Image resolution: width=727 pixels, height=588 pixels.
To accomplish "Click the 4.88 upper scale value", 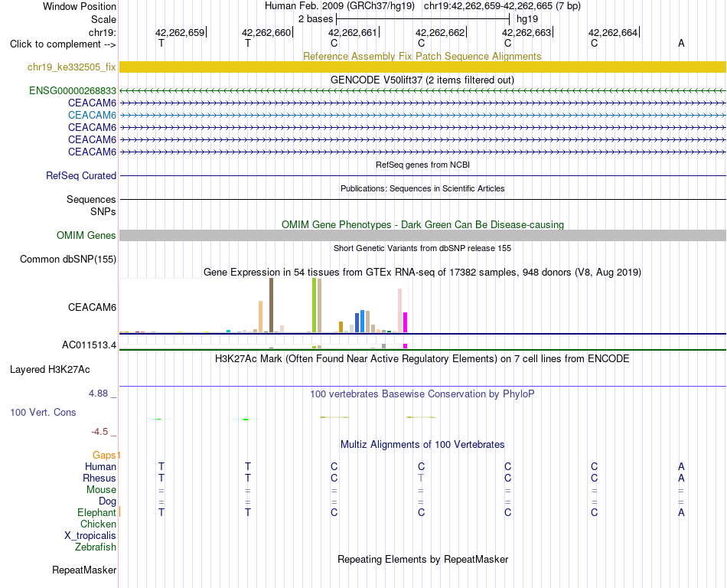I will 98,394.
